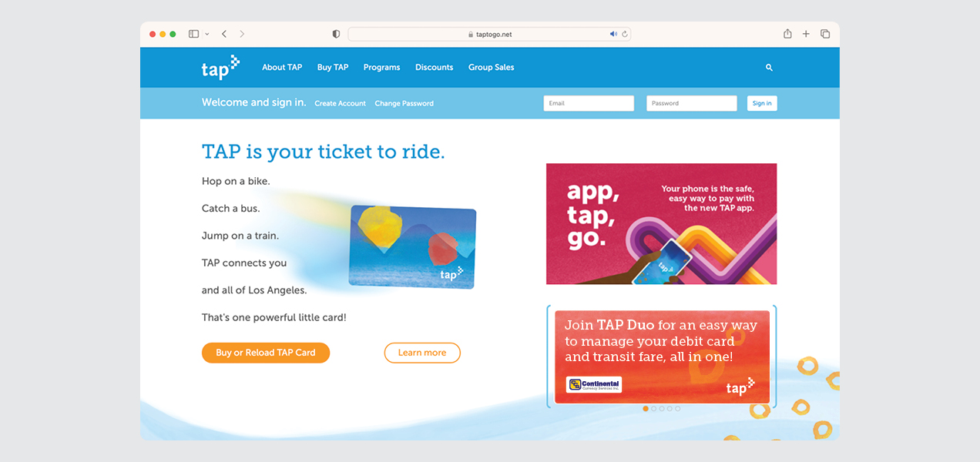This screenshot has height=462, width=980.
Task: Open the app, tap, go banner
Action: (661, 223)
